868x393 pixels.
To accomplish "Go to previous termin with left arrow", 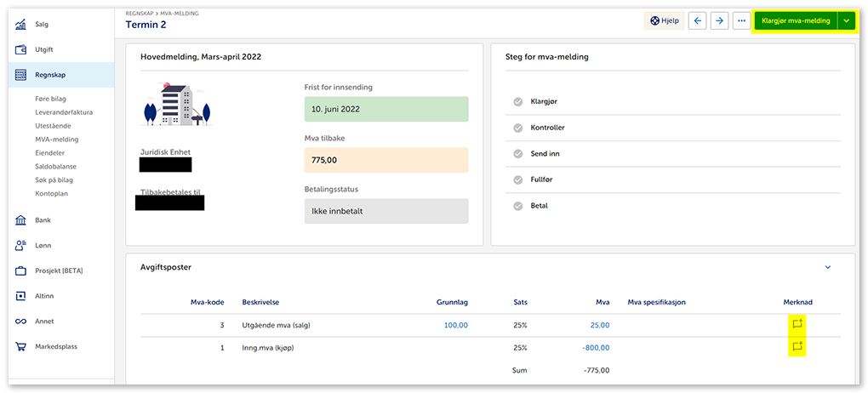I will 698,20.
